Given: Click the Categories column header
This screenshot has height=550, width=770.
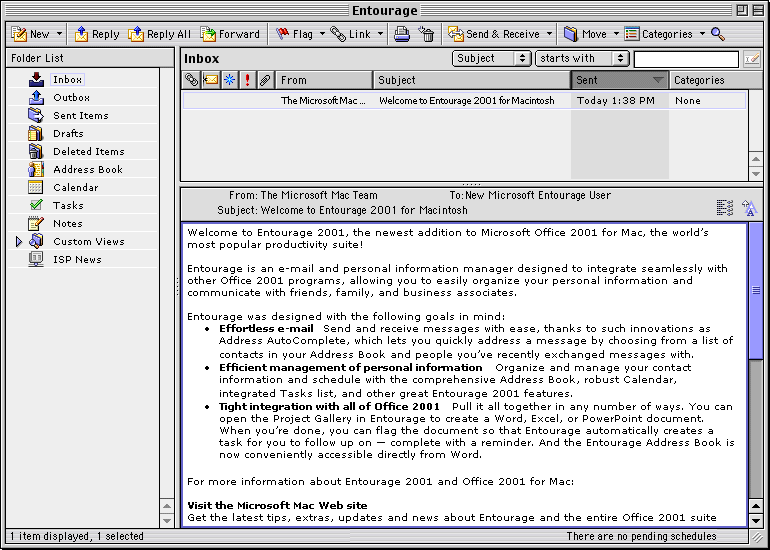Looking at the screenshot, I should coord(715,80).
